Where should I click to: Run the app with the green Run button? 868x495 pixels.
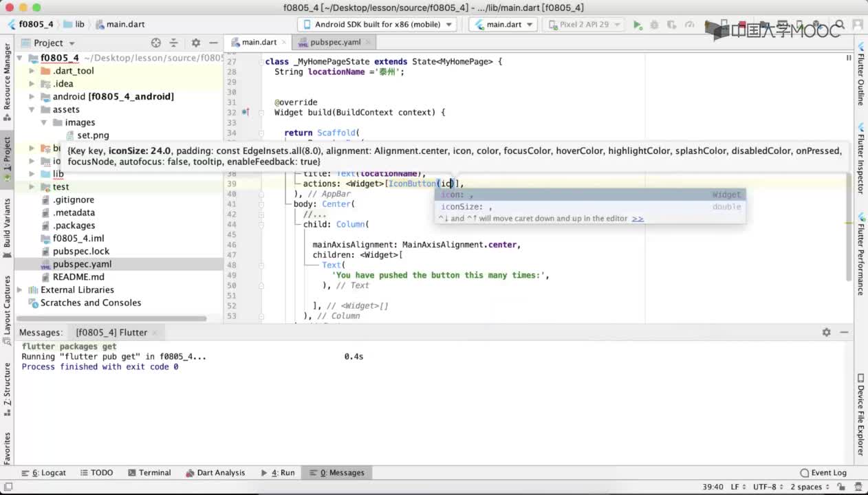pos(638,25)
